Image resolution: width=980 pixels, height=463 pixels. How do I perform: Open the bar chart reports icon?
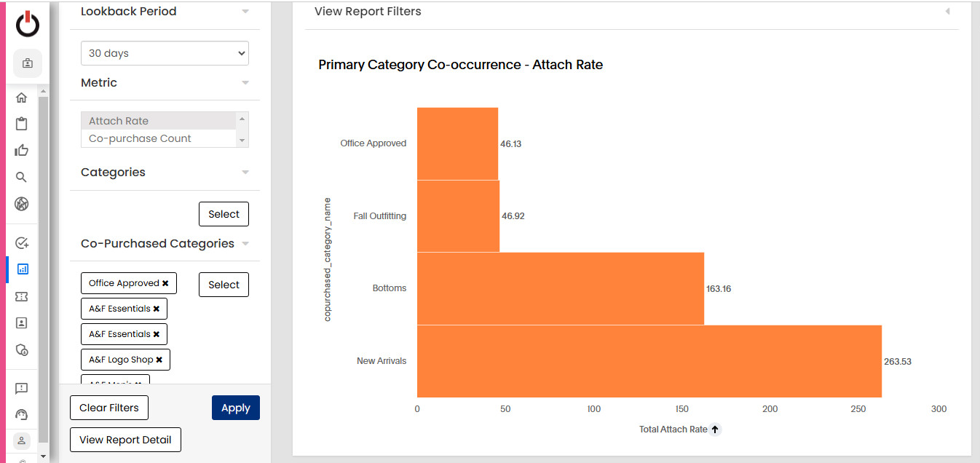(22, 269)
